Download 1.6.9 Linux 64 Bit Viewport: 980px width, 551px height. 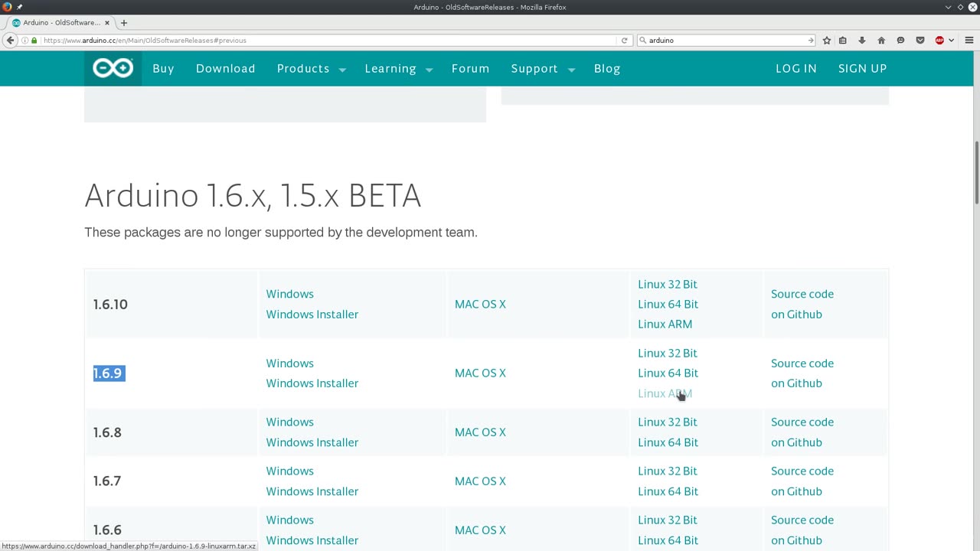(668, 373)
